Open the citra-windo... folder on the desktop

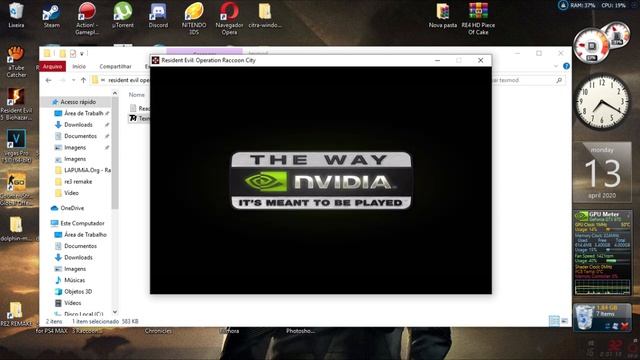pyautogui.click(x=265, y=15)
